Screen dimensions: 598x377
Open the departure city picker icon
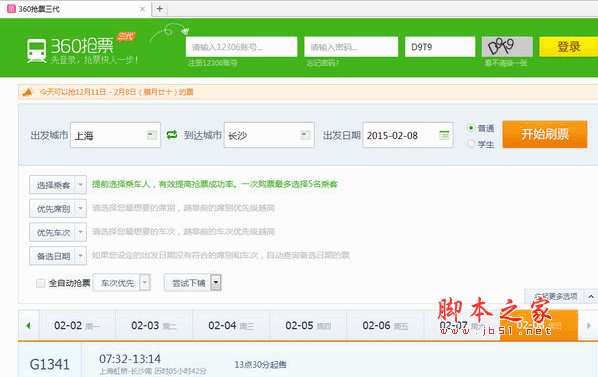152,135
